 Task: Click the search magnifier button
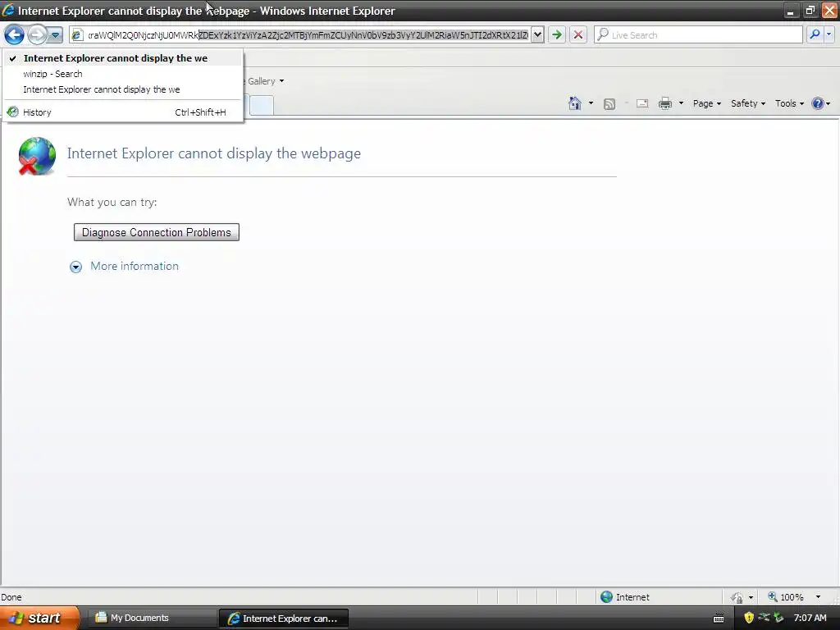click(x=815, y=34)
